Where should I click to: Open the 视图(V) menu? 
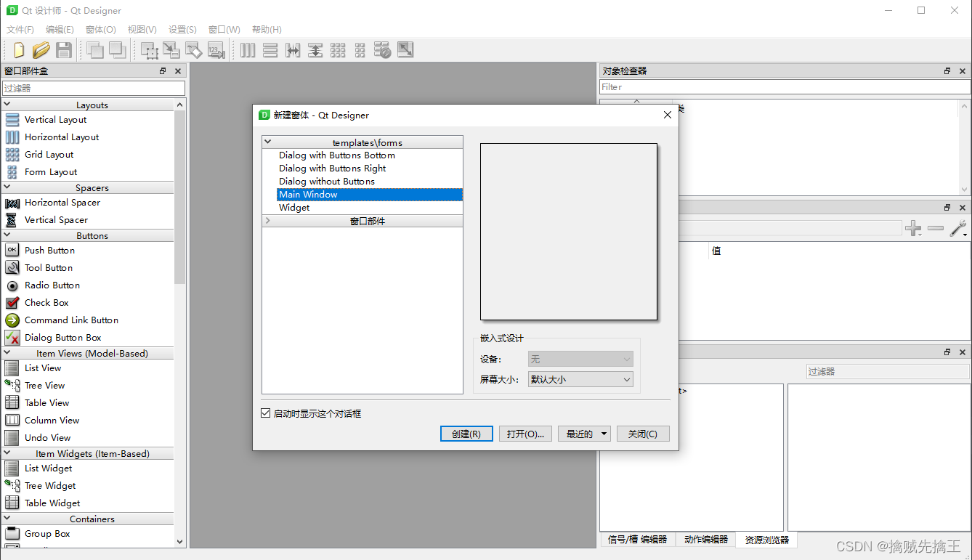coord(142,30)
